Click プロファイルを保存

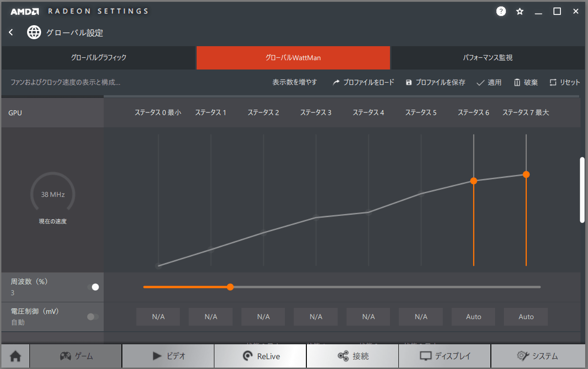[x=435, y=82]
